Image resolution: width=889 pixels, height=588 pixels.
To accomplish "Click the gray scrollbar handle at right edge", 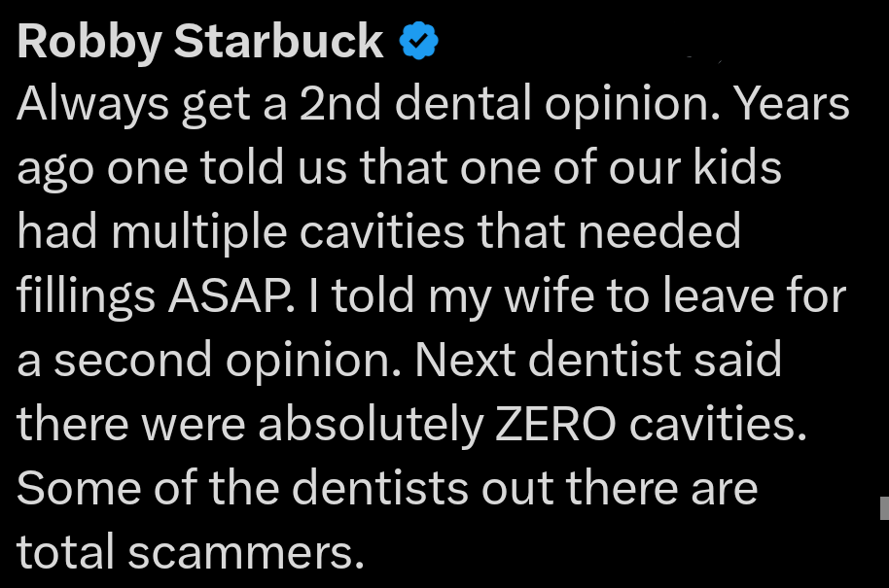I will [883, 508].
